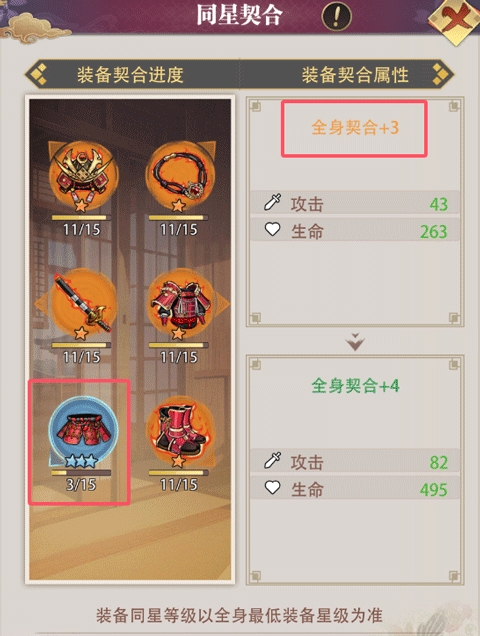Viewport: 480px width, 636px height.
Task: Click the boots 11/15 progress bar
Action: click(x=179, y=473)
